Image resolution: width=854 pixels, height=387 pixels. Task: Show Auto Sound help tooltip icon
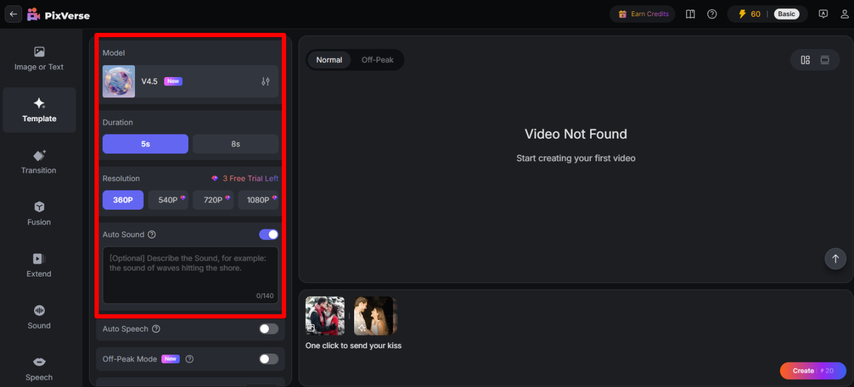coord(152,235)
